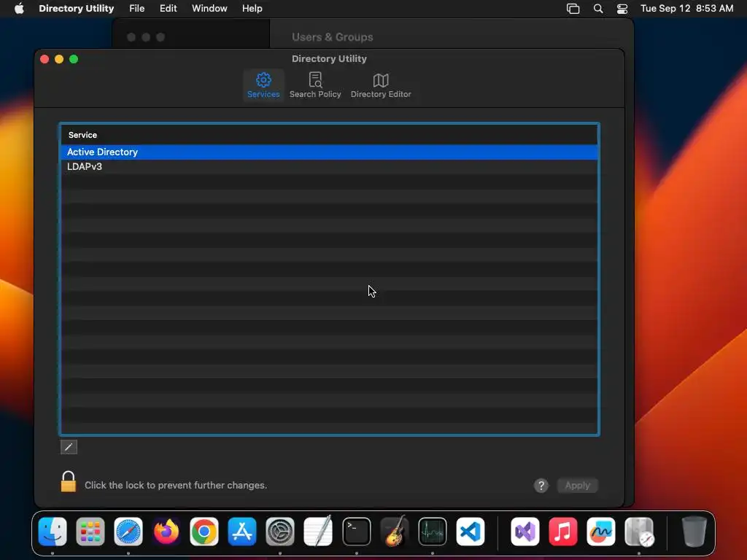Click the date and time clock
747x560 pixels.
686,9
